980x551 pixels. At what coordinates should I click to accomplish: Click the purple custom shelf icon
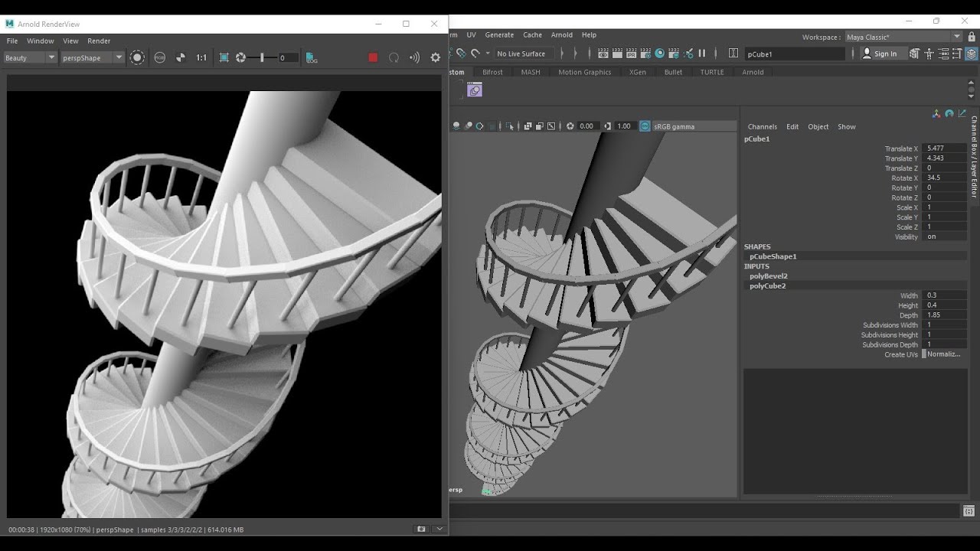(475, 90)
